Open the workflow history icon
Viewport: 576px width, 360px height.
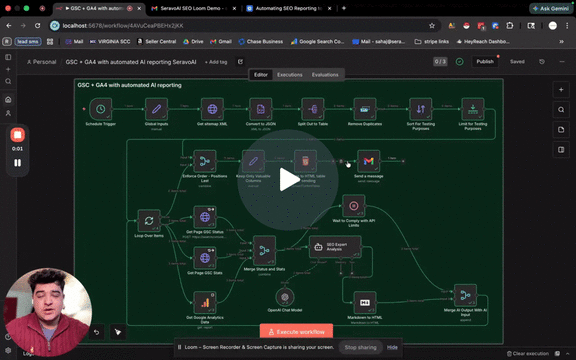(x=542, y=62)
